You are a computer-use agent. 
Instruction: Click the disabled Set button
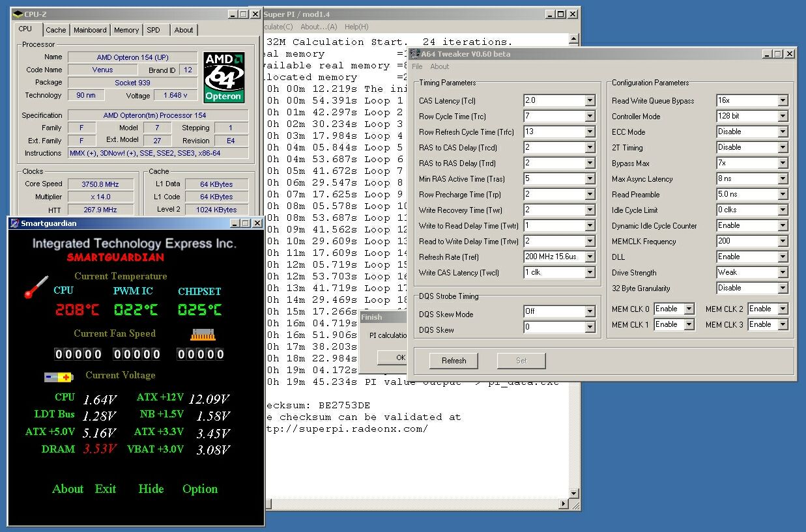[521, 361]
